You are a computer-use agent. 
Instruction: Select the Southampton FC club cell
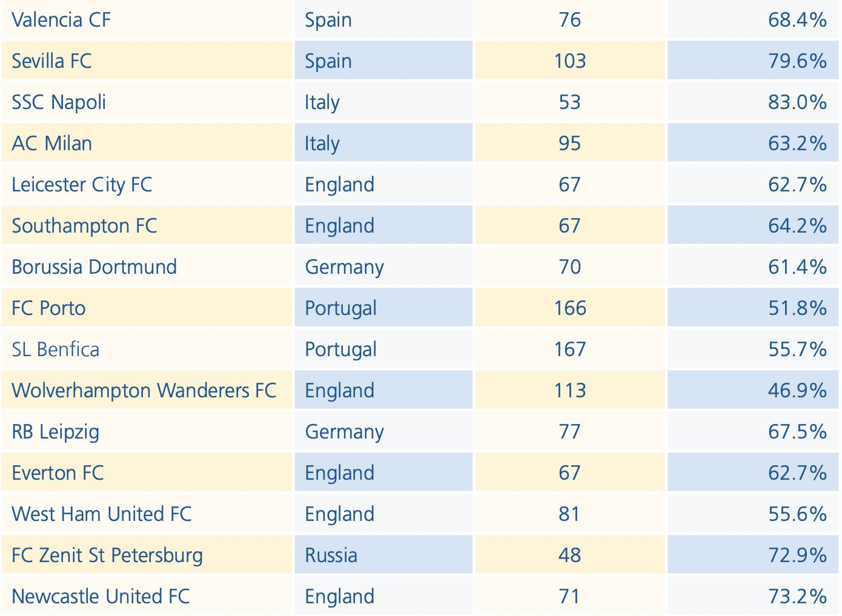(x=147, y=225)
